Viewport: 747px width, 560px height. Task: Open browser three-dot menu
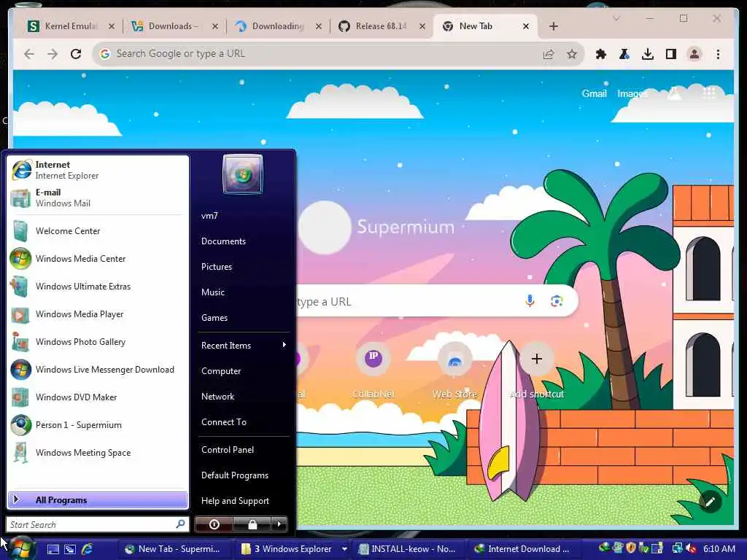pos(718,54)
